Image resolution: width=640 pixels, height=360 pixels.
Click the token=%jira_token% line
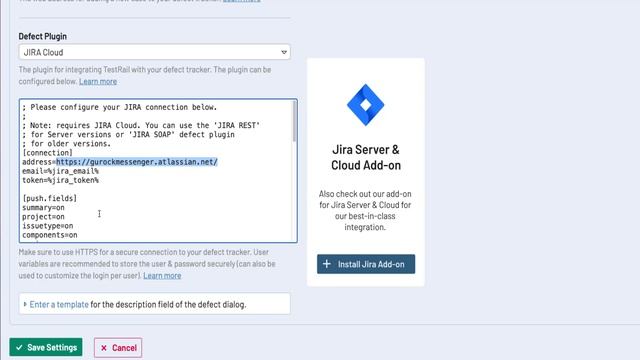[x=60, y=180]
